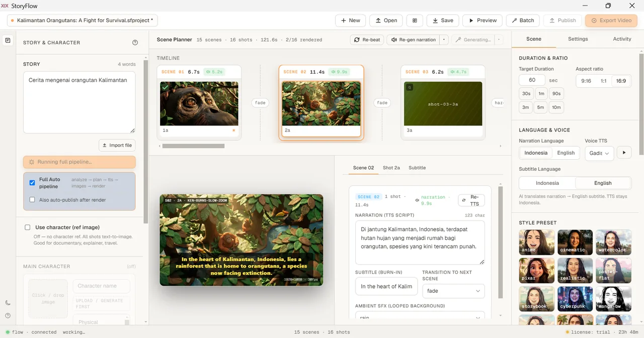
Task: Click the project library grid icon
Action: (415, 21)
